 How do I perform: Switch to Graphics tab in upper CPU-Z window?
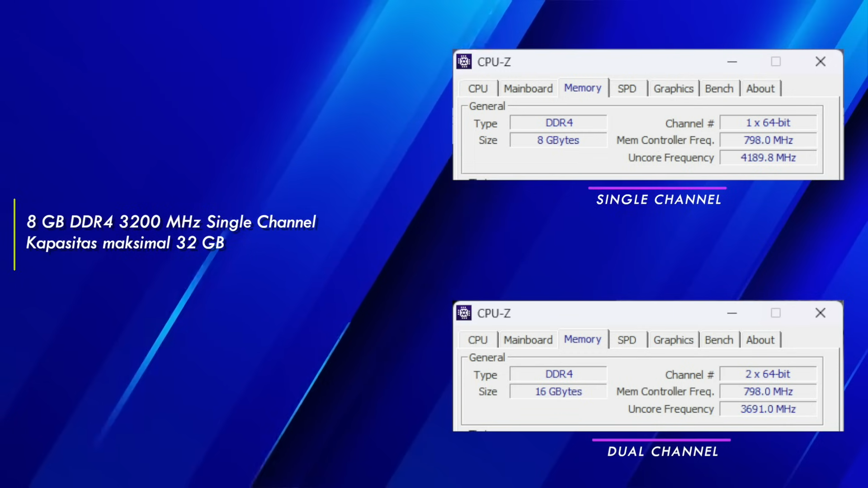tap(673, 89)
